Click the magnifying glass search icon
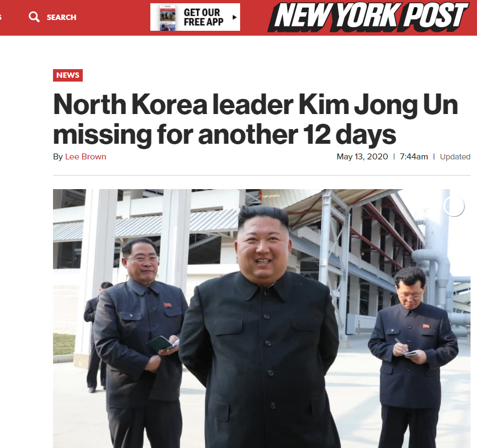Screen dimensions: 477x448 34,17
